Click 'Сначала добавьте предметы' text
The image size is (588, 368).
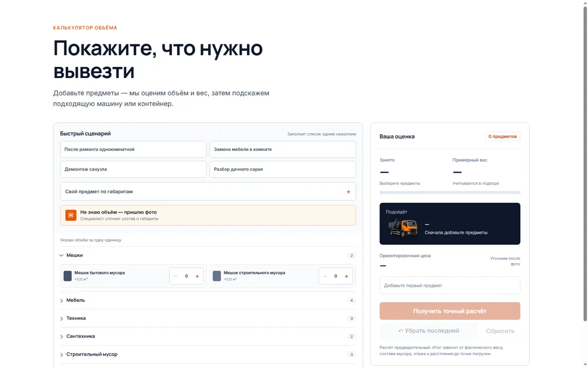[456, 233]
